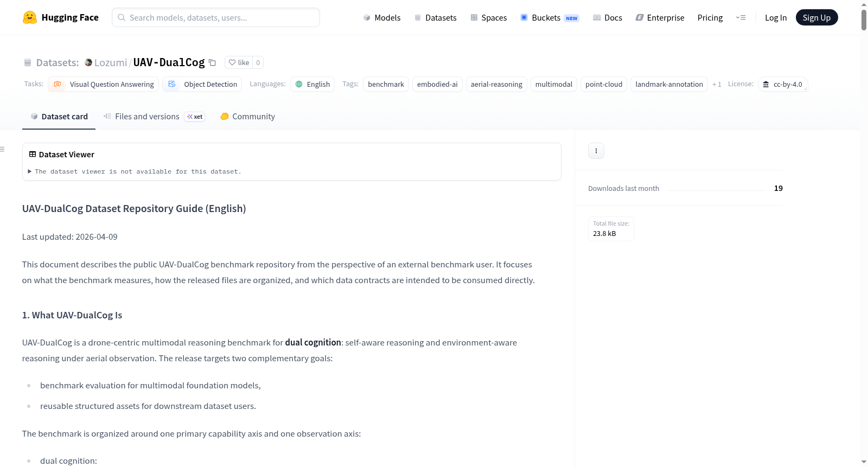The image size is (868, 467).
Task: Select the Object Detection task tag
Action: point(202,84)
